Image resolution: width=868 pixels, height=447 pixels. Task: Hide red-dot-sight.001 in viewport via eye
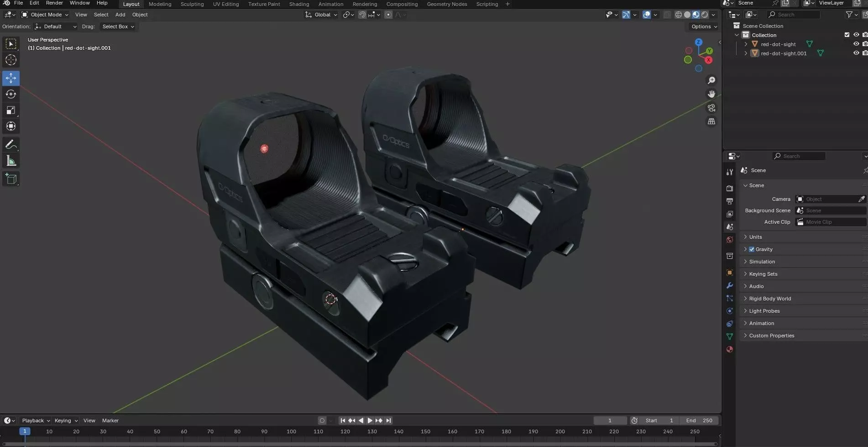(x=856, y=53)
